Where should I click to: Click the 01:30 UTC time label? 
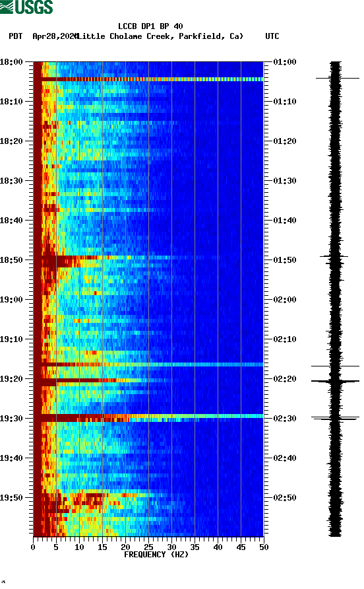tap(285, 181)
